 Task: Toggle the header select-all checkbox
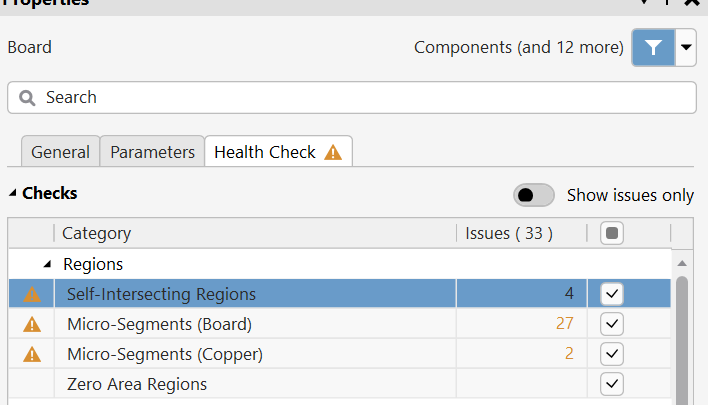(613, 233)
